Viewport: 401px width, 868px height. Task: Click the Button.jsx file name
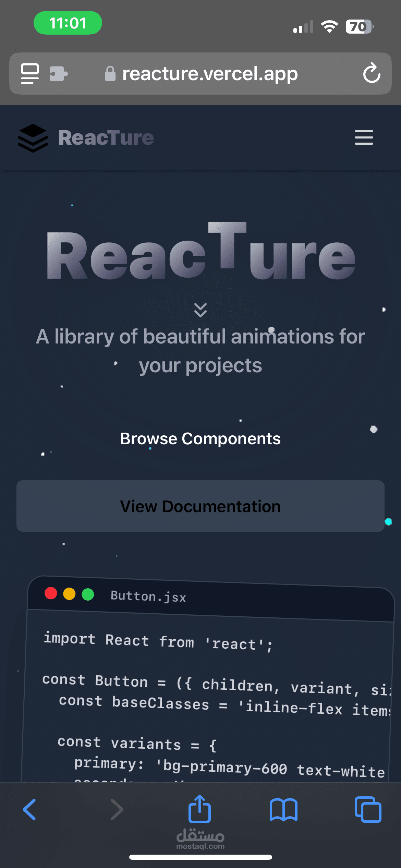click(148, 596)
